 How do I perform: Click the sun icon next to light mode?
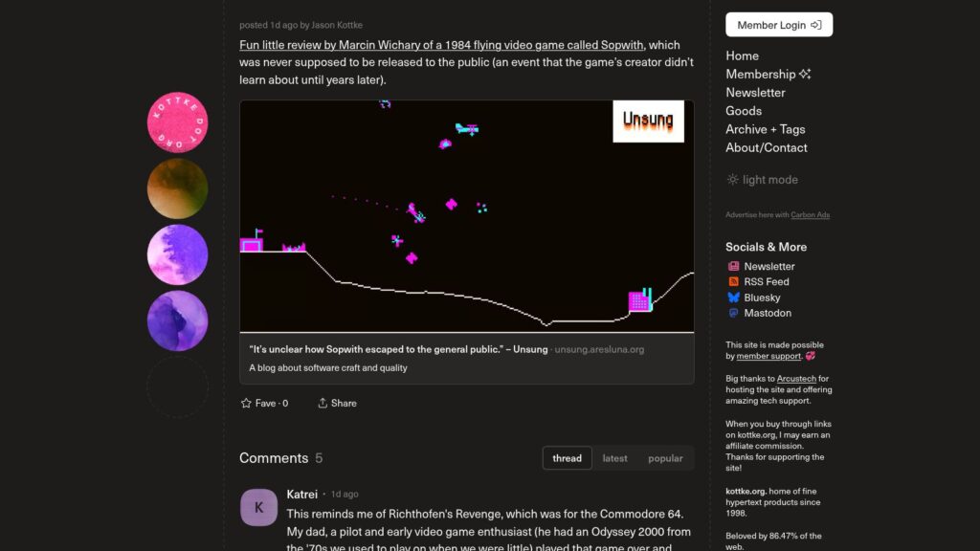(732, 179)
